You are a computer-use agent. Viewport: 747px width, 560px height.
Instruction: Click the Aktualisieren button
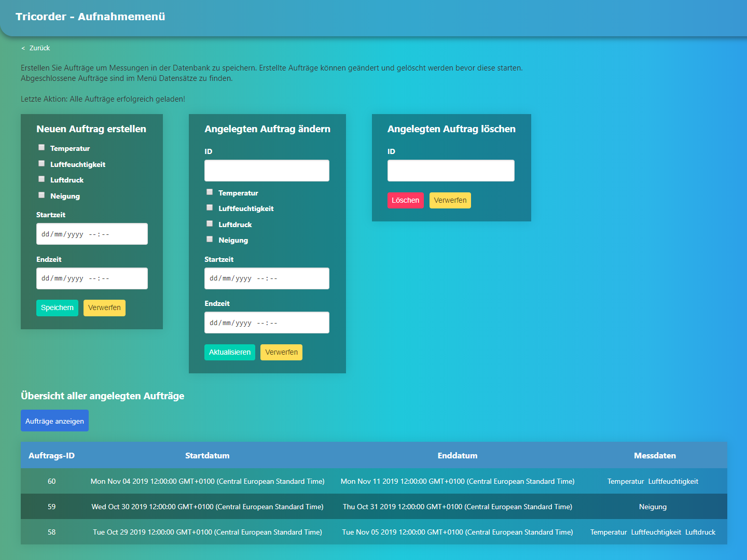click(230, 352)
